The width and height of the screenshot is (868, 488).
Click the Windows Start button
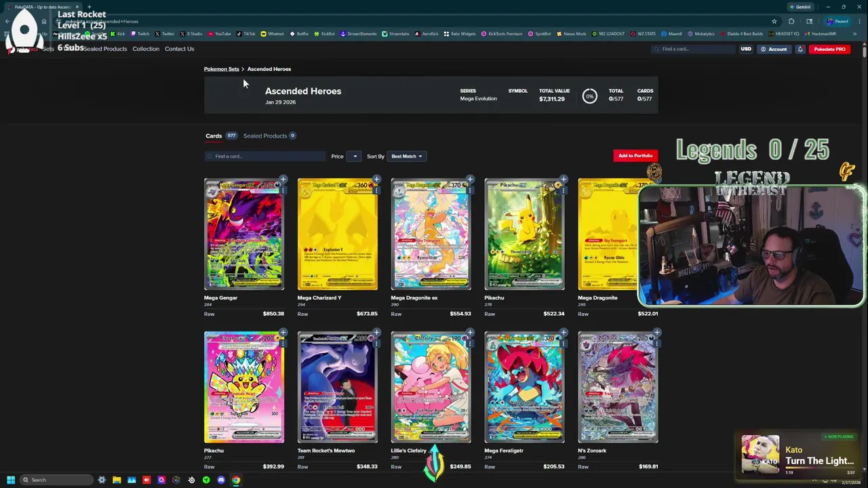(11, 480)
